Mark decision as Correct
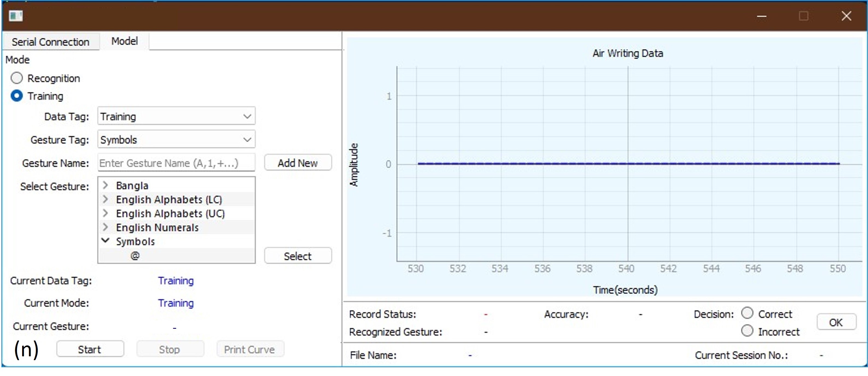The image size is (868, 376). click(x=747, y=313)
